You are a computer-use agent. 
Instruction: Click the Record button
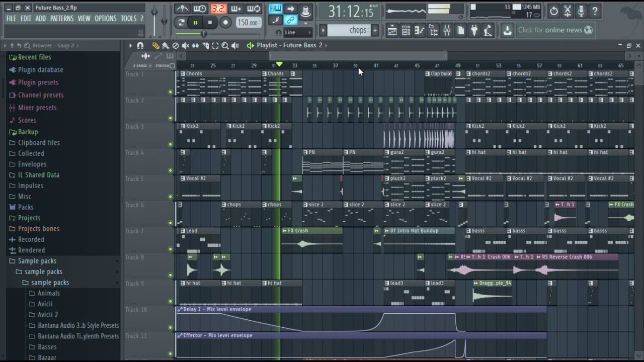tap(225, 22)
